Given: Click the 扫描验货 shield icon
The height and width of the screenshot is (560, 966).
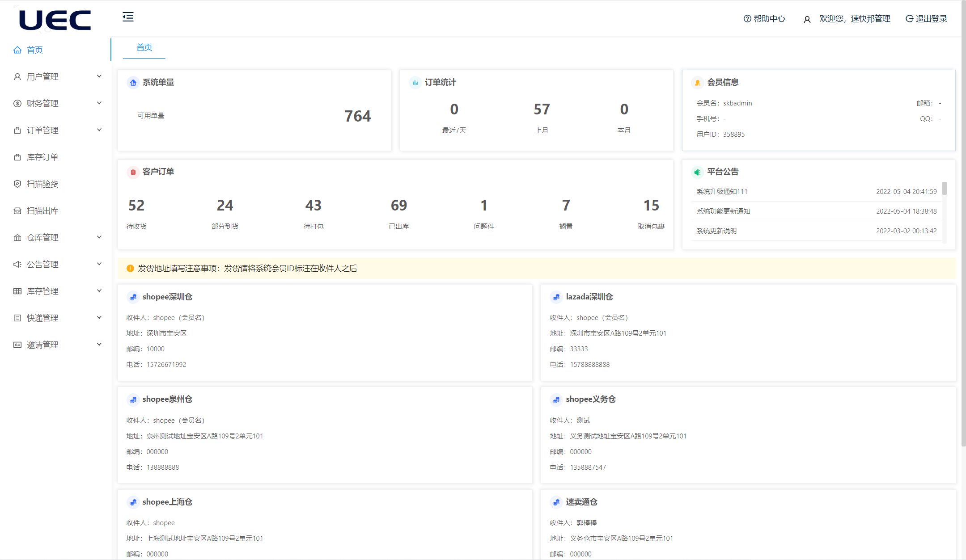Looking at the screenshot, I should [17, 184].
